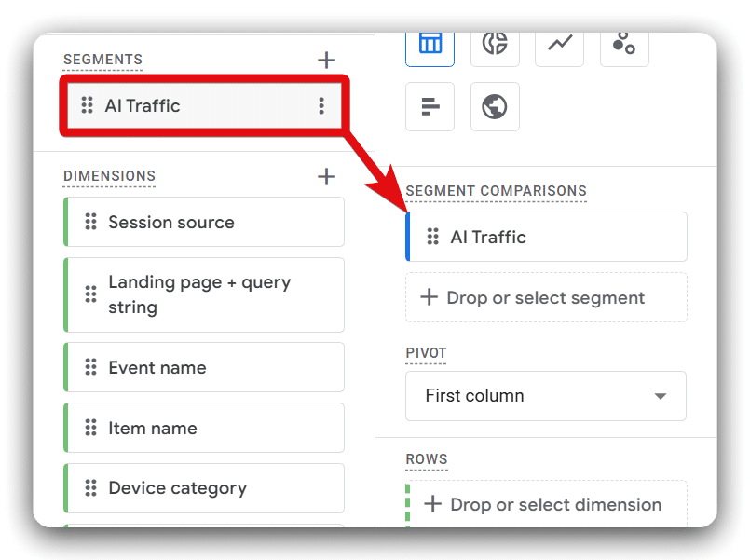Add a new dimension with plus icon
The width and height of the screenshot is (750, 560).
(326, 176)
